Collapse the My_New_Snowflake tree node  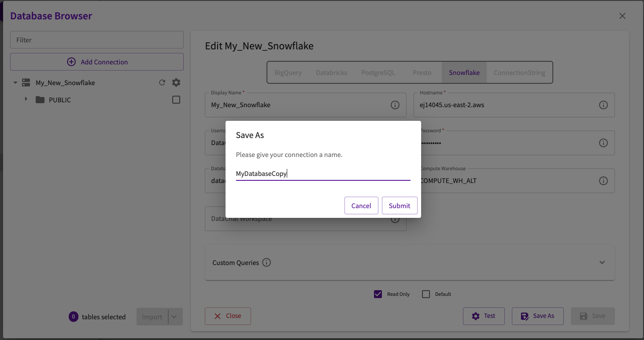click(x=15, y=82)
